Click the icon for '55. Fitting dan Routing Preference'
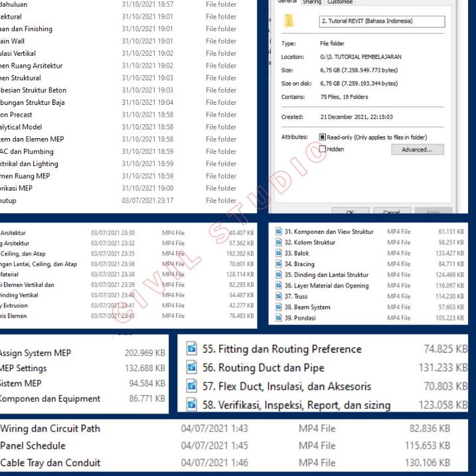This screenshot has height=476, width=476. pyautogui.click(x=192, y=349)
